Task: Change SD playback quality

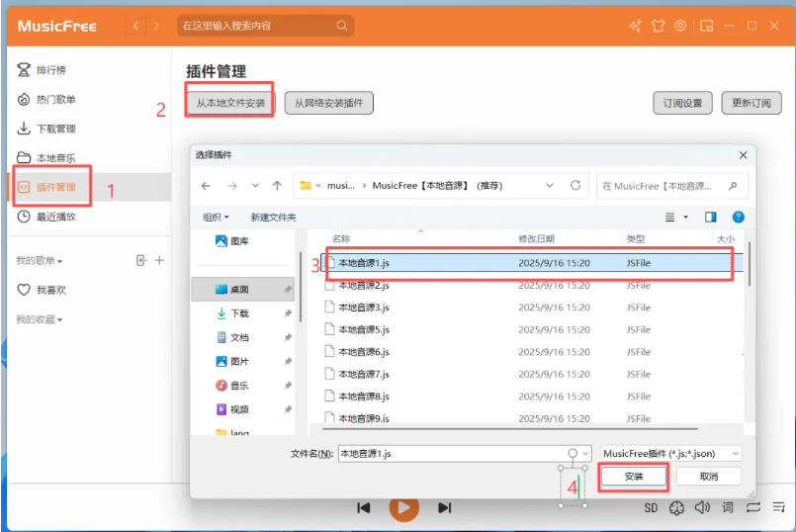Action: click(651, 508)
